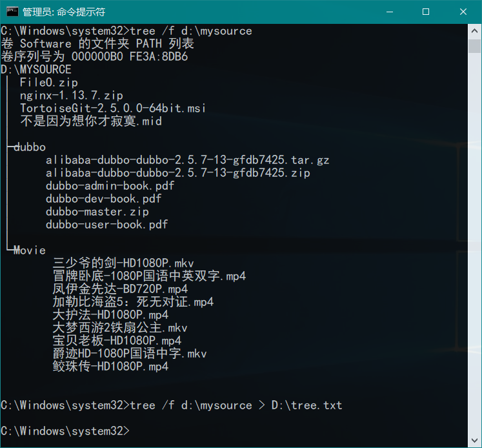Click file 三少爷的剑-HD1080P.mkv
Viewport: 482px width, 448px height.
click(x=123, y=263)
